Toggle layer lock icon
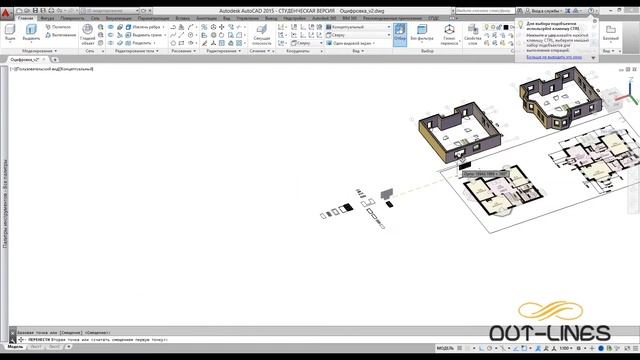The image size is (640, 360). pos(499,27)
